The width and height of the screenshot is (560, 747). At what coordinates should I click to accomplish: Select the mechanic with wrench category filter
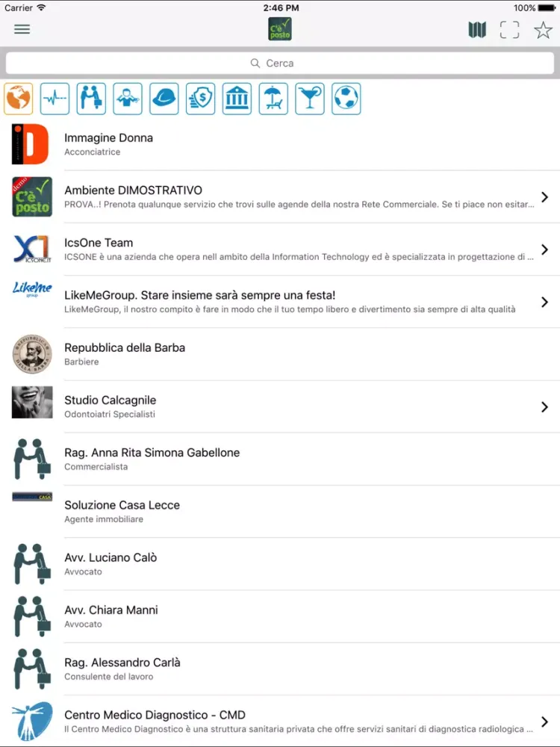(x=128, y=99)
